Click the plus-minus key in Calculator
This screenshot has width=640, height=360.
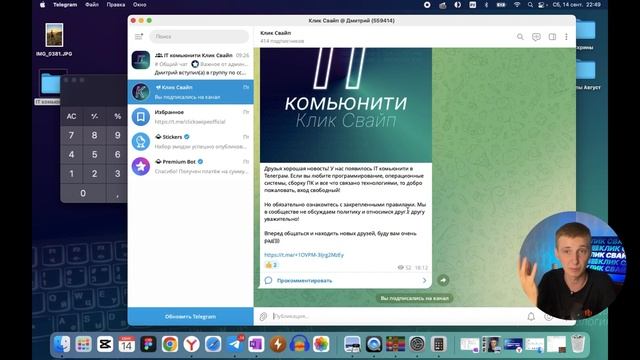(94, 116)
